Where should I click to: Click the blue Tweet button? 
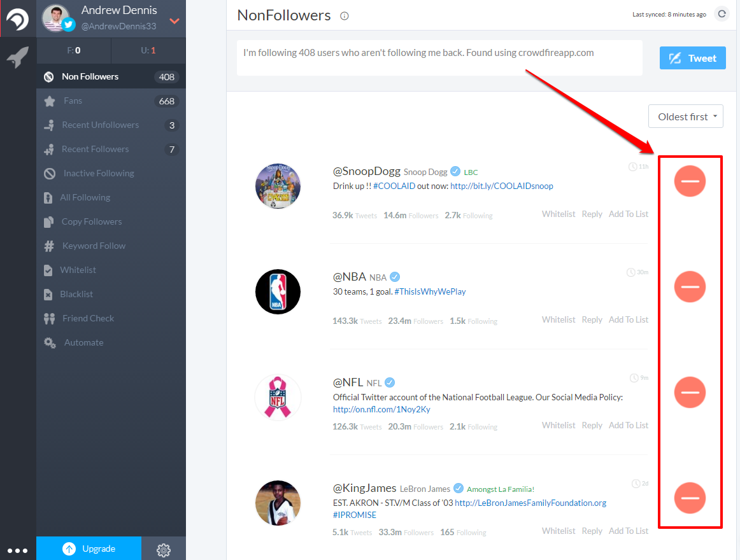click(x=692, y=58)
